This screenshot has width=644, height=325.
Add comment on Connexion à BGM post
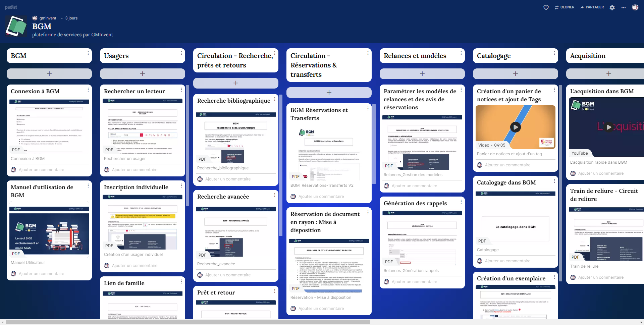[x=41, y=170]
